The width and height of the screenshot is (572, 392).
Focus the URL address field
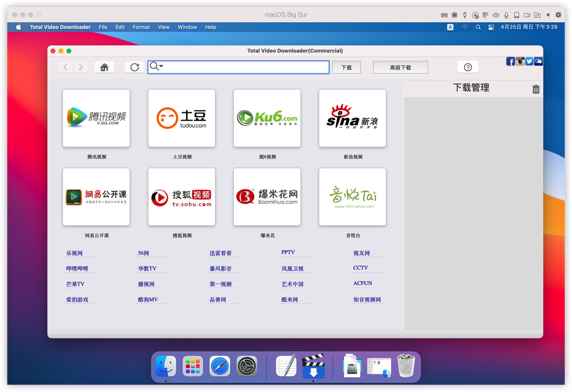tap(238, 67)
